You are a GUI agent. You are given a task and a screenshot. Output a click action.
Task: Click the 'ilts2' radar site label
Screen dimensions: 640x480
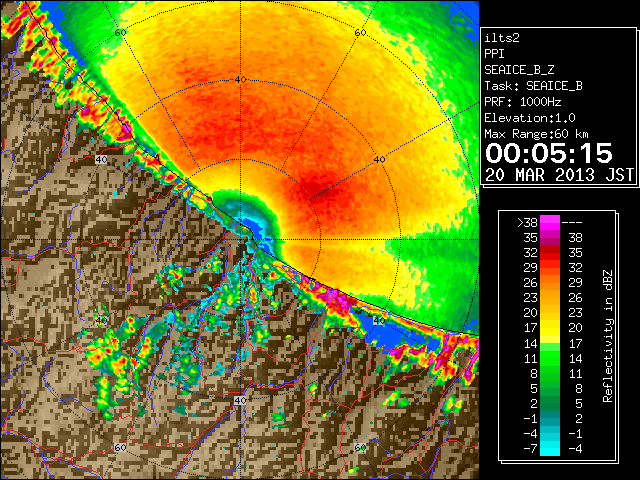tap(502, 38)
